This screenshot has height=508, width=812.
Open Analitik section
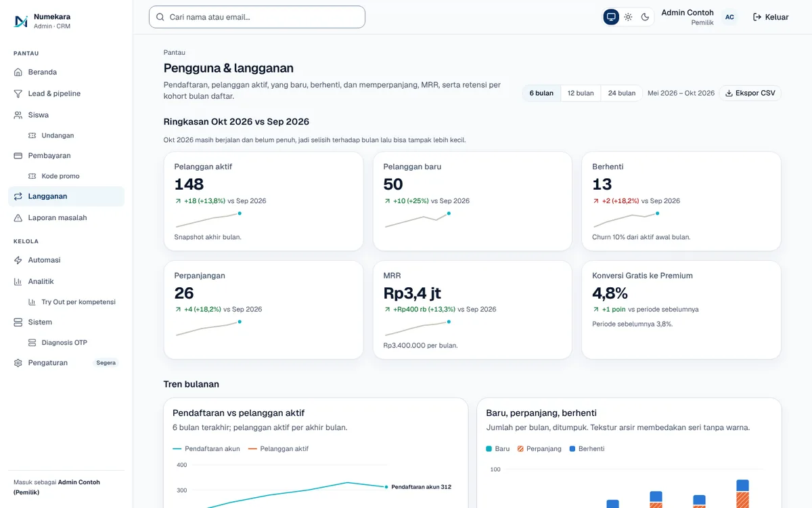pyautogui.click(x=66, y=281)
